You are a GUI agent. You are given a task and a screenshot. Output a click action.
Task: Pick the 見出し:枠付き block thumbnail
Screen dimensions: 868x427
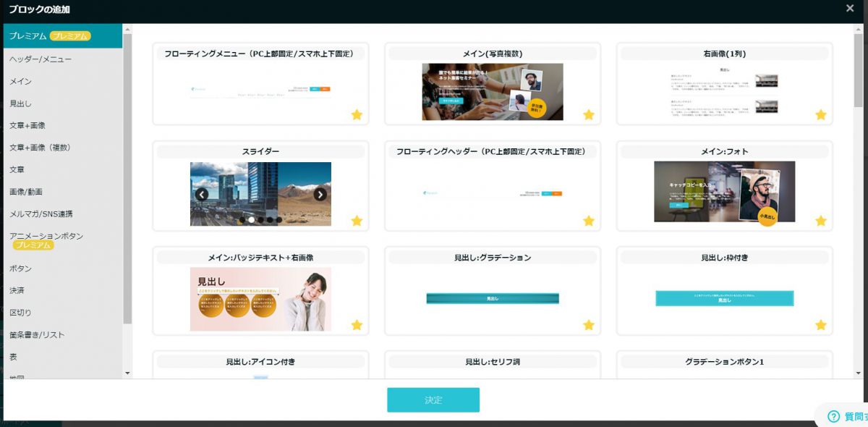724,298
